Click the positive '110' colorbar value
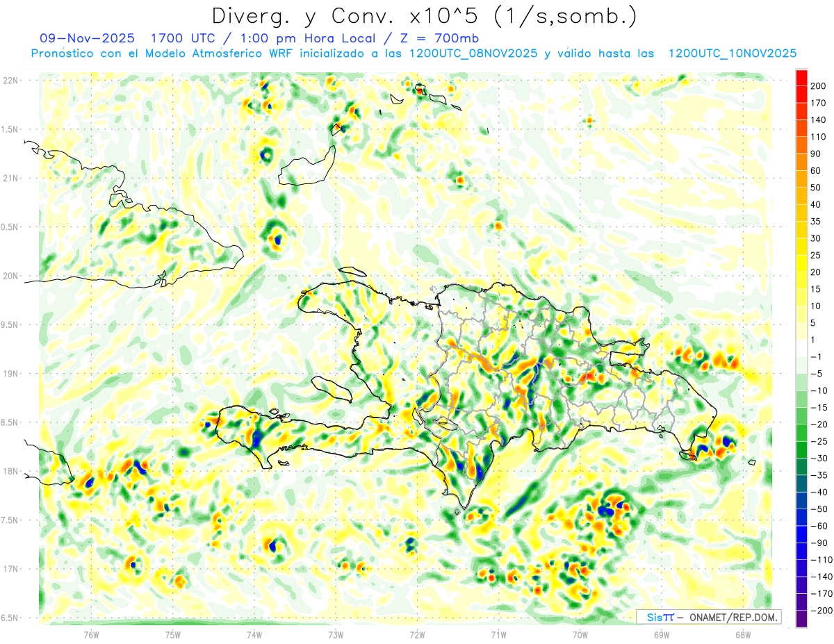The image size is (834, 644). tap(817, 137)
